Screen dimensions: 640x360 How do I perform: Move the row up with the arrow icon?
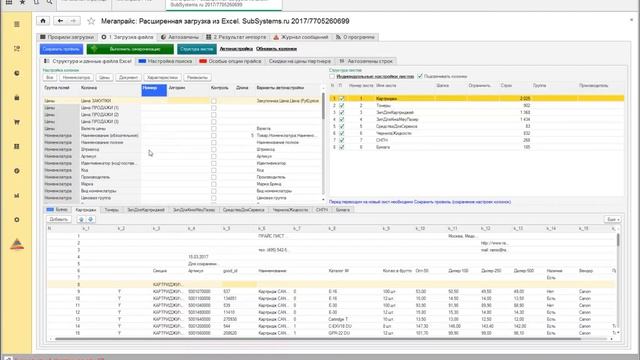pyautogui.click(x=81, y=219)
